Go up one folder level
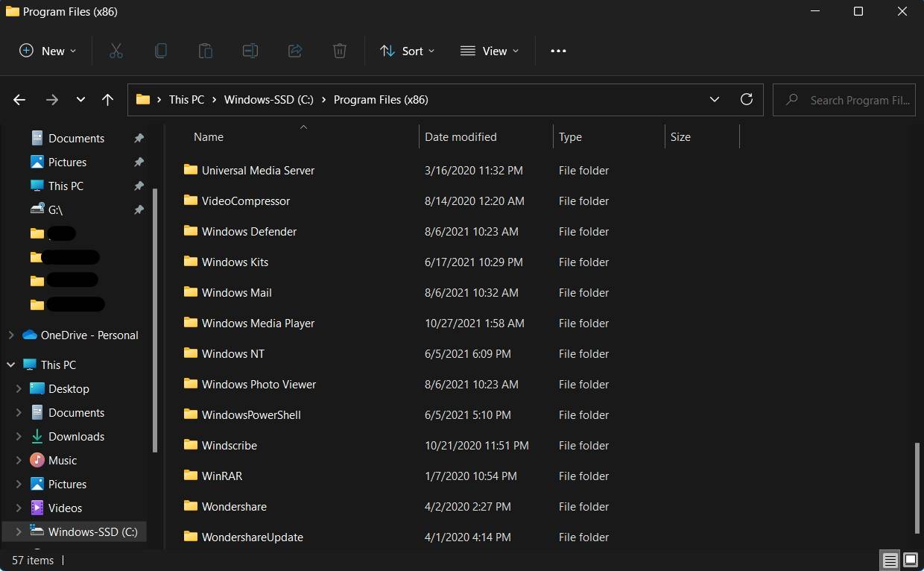The width and height of the screenshot is (924, 571). coord(107,99)
